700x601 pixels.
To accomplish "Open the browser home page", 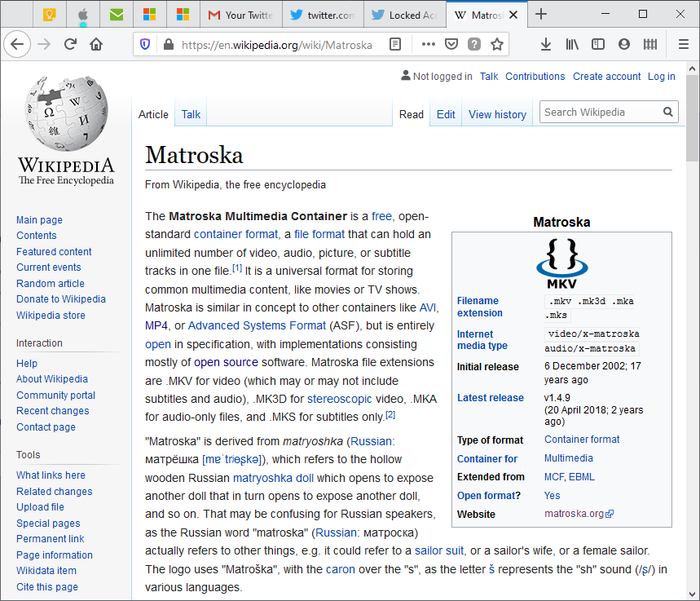I will coord(96,44).
